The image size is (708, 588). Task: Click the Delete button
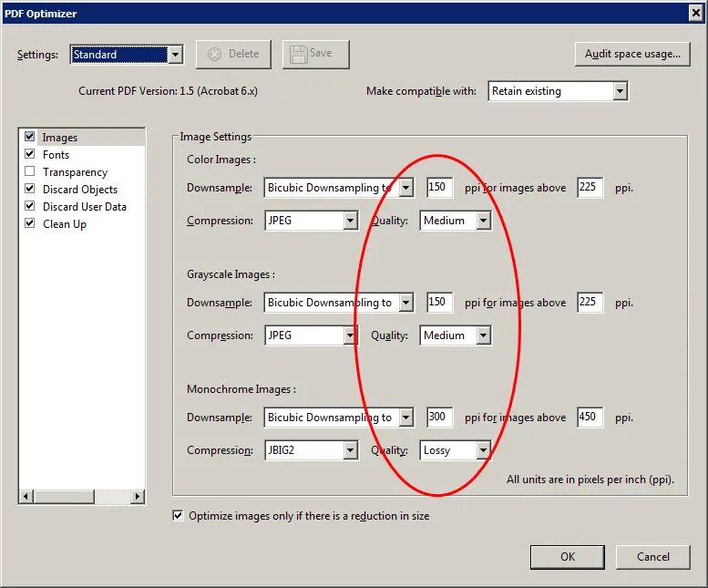(x=233, y=54)
